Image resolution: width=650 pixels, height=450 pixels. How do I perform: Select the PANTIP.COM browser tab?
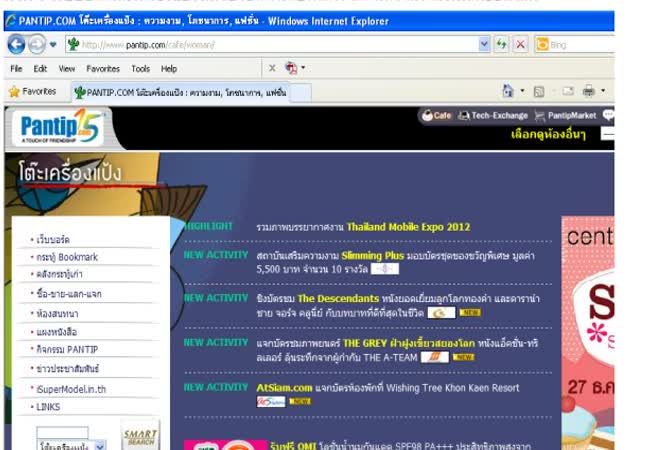[x=180, y=92]
